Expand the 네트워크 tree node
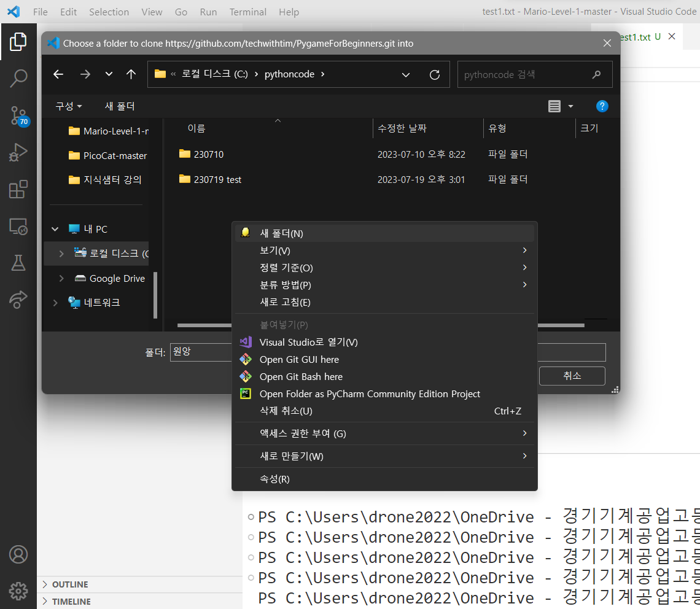Image resolution: width=700 pixels, height=609 pixels. [55, 303]
